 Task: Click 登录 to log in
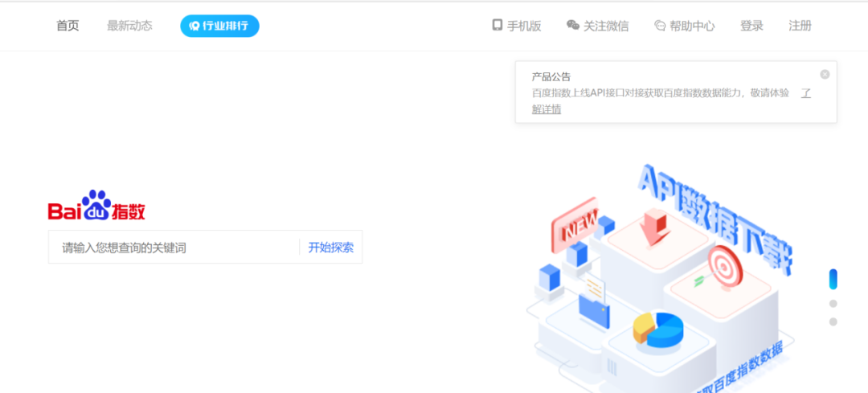coord(751,26)
